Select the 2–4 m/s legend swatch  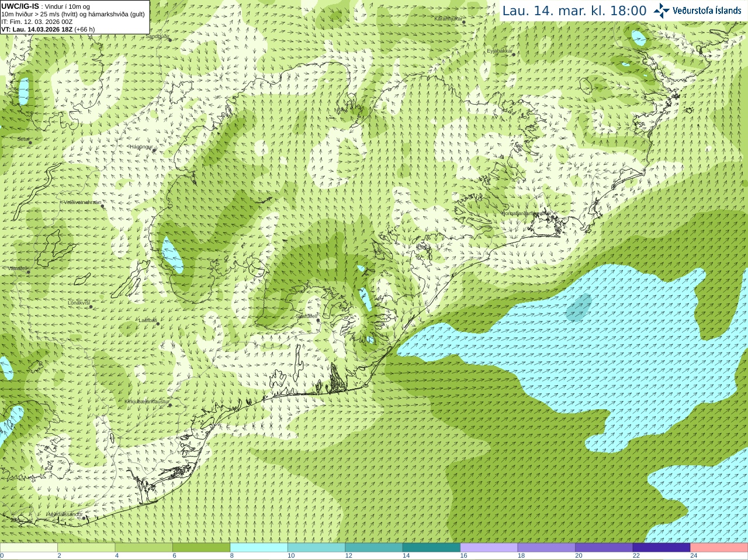coord(86,548)
